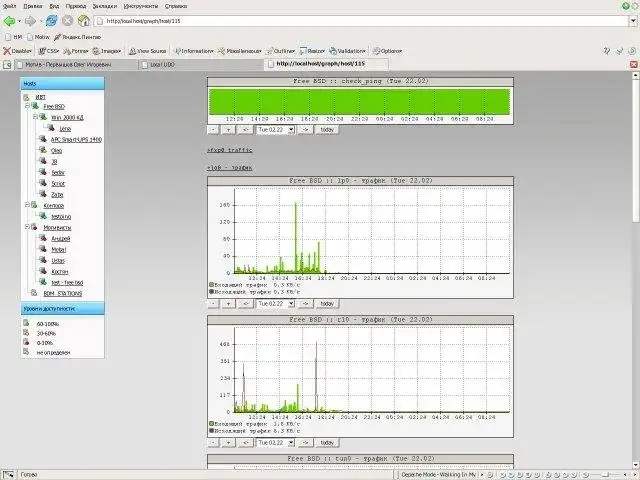Click the не определен availability label
The height and width of the screenshot is (480, 640).
(53, 352)
